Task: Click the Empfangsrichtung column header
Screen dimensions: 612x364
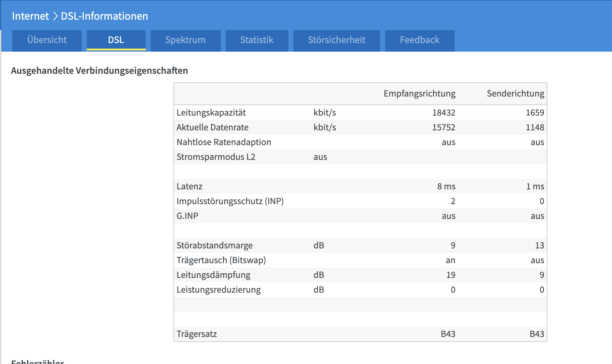Action: tap(419, 93)
